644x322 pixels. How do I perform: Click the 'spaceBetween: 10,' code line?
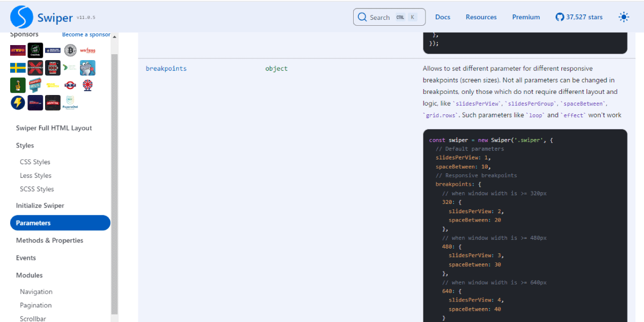click(x=463, y=166)
